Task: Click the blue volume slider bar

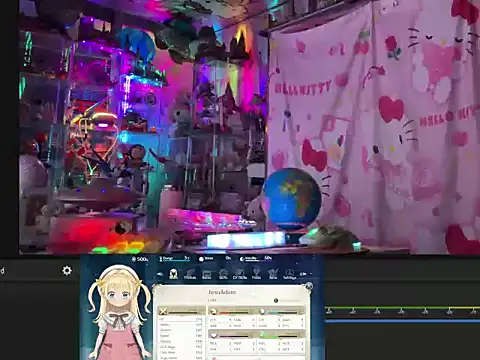Action: pos(402,321)
